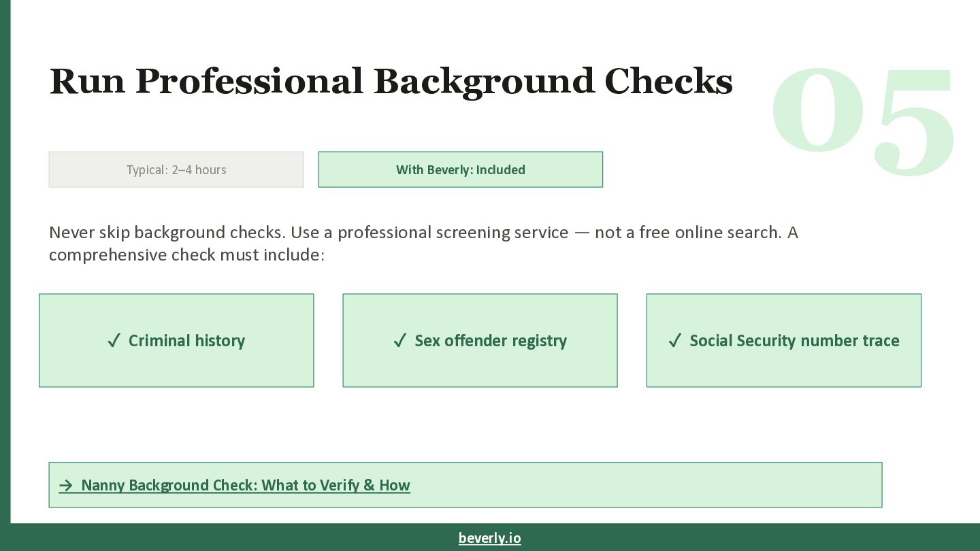Viewport: 980px width, 551px height.
Task: Click the 'Typical: 2–4 hours' badge
Action: (x=176, y=169)
